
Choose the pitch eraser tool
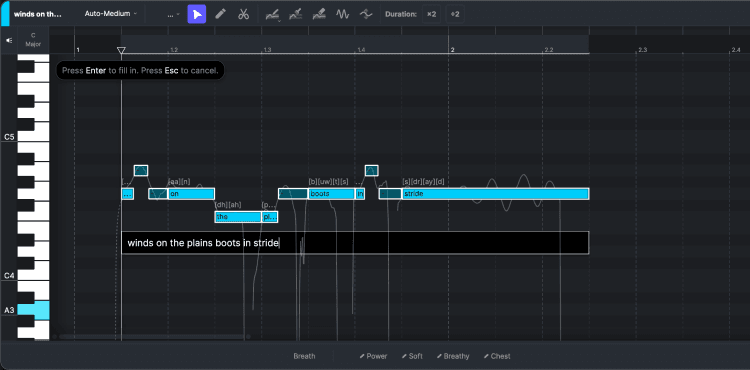[x=319, y=14]
